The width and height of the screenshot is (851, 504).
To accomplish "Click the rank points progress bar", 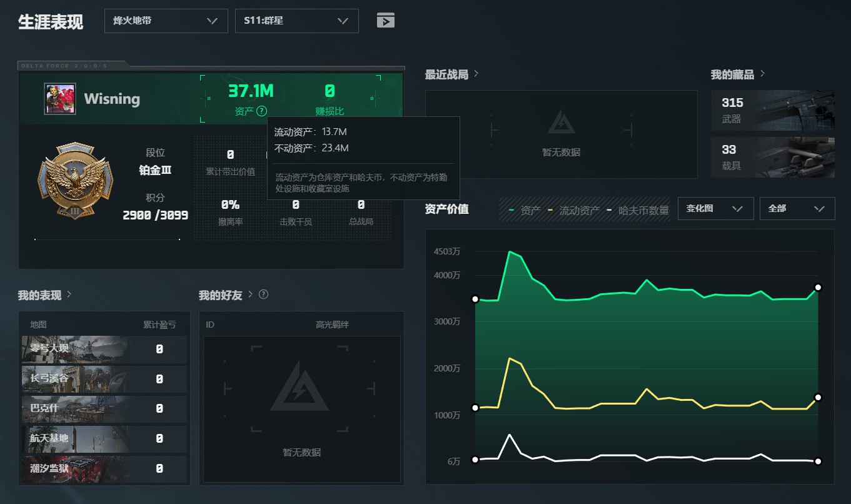I will (x=107, y=239).
